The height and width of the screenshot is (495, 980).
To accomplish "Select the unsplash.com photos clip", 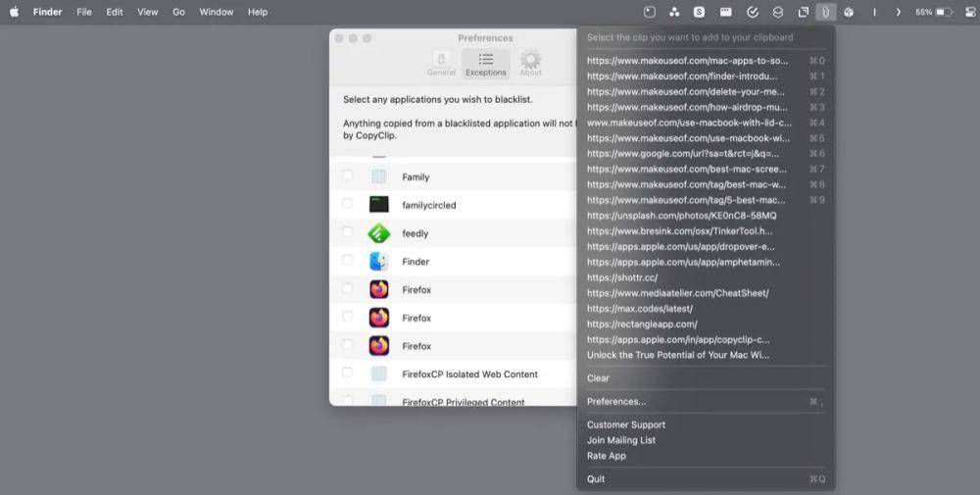I will (x=706, y=216).
